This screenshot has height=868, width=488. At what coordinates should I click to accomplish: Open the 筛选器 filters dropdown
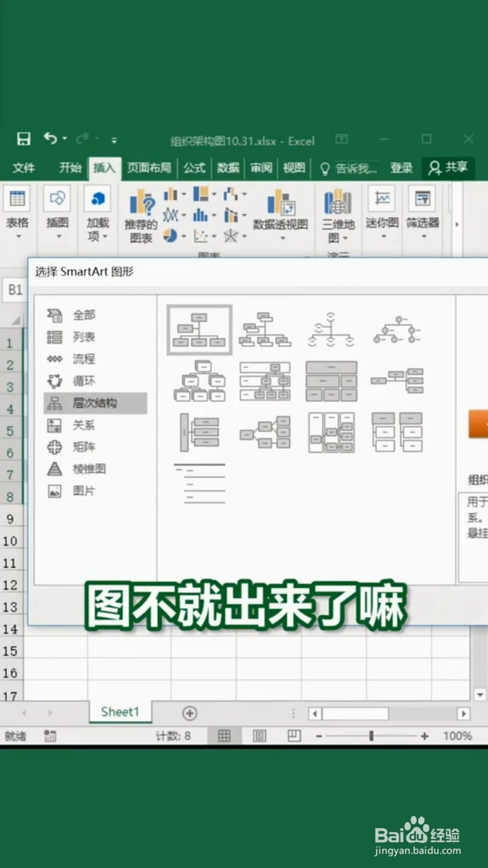tap(423, 214)
